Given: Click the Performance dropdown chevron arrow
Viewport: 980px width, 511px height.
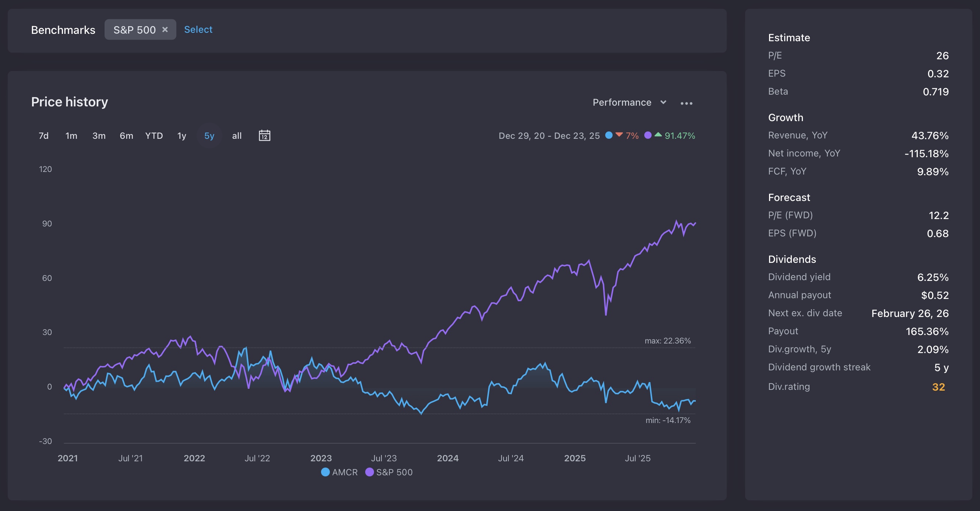Looking at the screenshot, I should 663,102.
